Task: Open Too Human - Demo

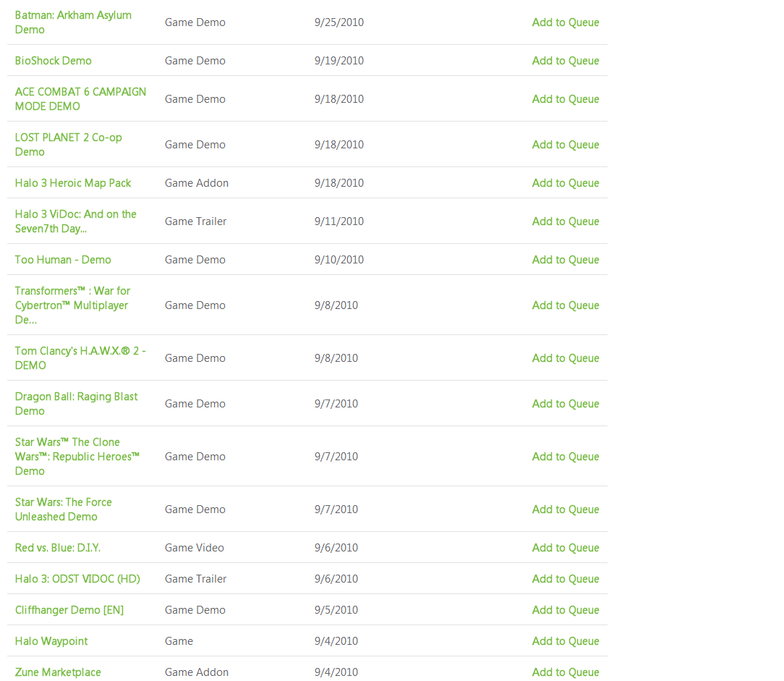Action: point(63,260)
